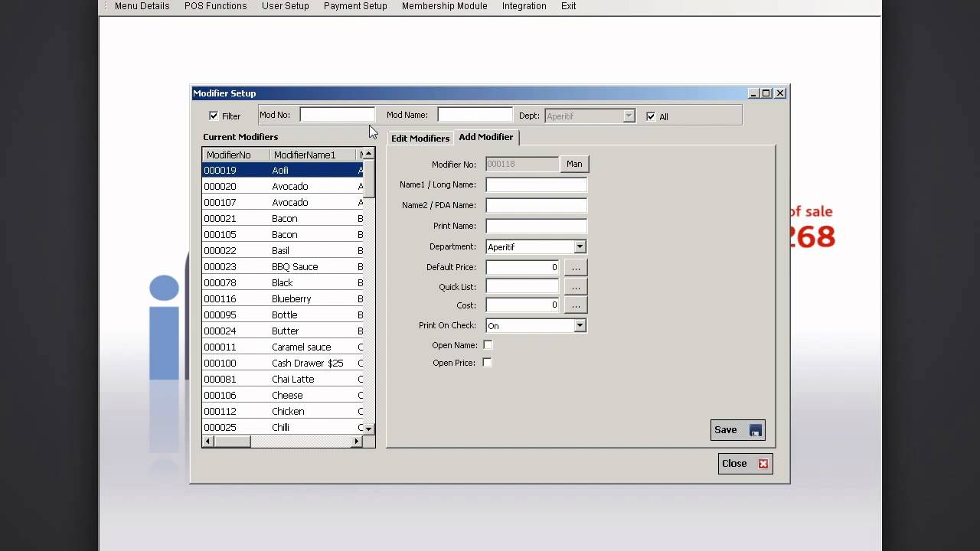Open the POS Functions menu

pyautogui.click(x=216, y=6)
